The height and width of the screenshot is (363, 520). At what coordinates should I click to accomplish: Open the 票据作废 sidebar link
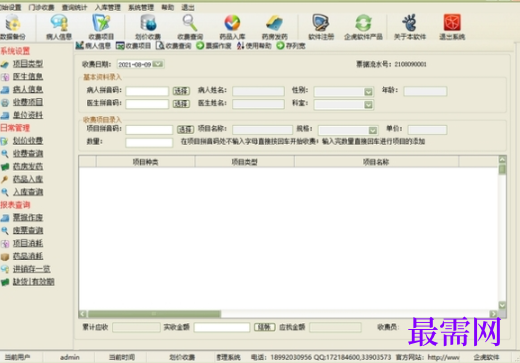click(x=28, y=218)
